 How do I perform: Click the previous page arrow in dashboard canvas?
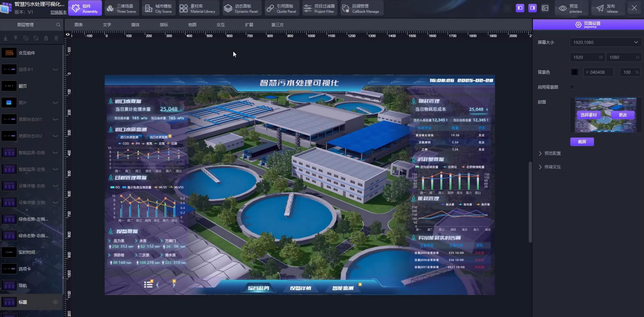(158, 285)
